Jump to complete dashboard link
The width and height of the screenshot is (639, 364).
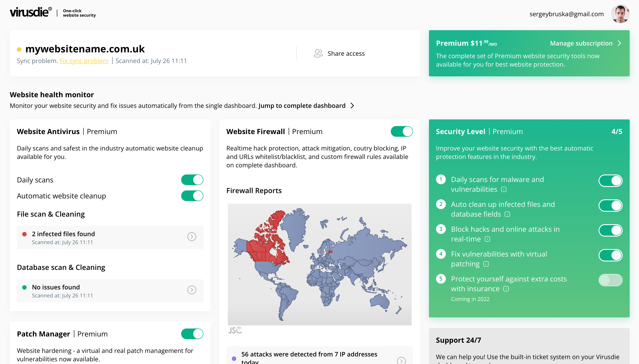click(x=302, y=106)
